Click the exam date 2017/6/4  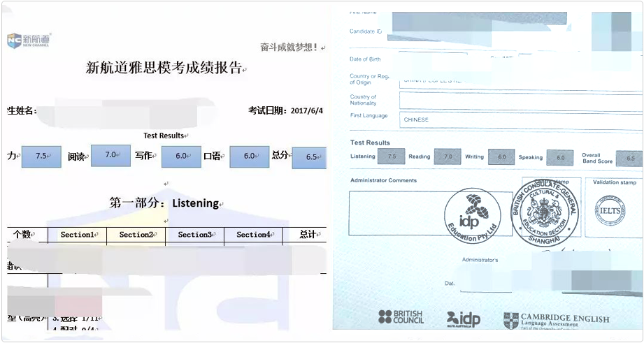pos(306,111)
